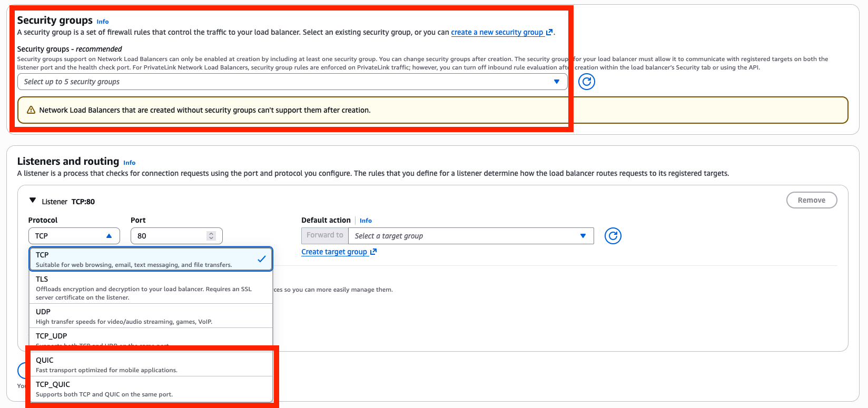Choose TLS protocol from the list
This screenshot has width=868, height=408.
[x=151, y=287]
